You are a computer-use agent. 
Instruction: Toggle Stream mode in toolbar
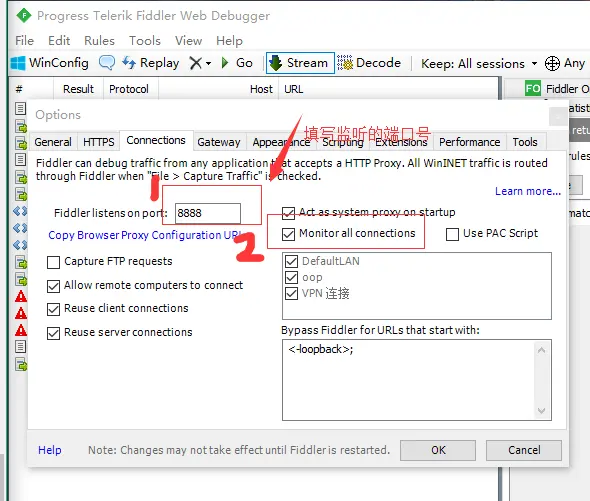(x=300, y=63)
